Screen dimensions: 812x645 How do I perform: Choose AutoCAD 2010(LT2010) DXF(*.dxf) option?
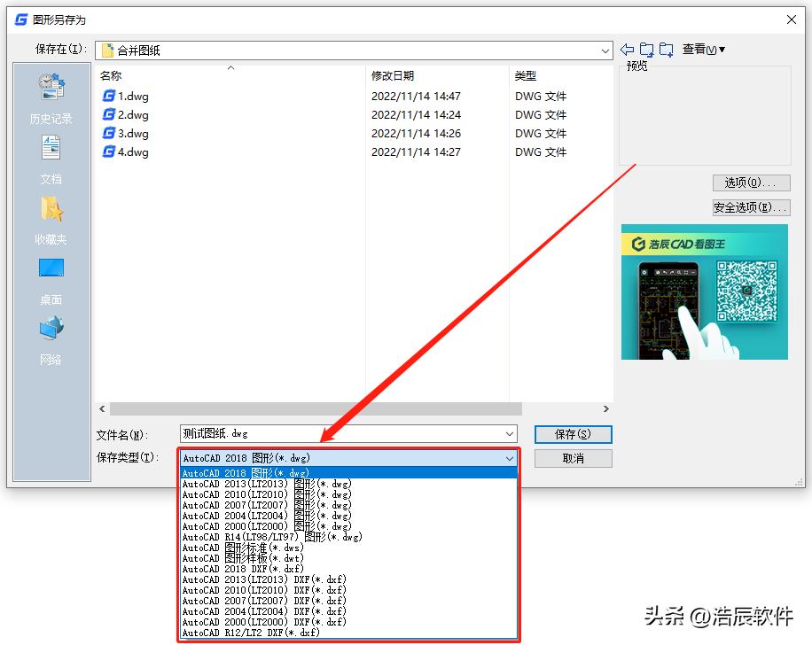coord(349,589)
